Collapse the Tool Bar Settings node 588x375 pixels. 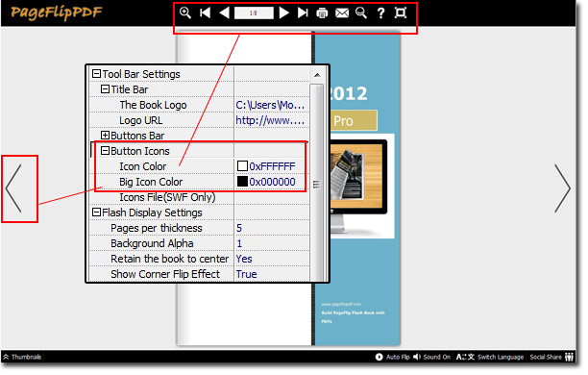pyautogui.click(x=97, y=74)
